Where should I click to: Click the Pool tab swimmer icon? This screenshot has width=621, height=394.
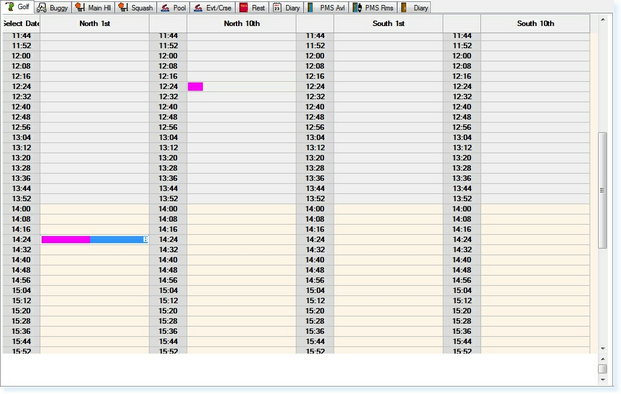click(166, 8)
